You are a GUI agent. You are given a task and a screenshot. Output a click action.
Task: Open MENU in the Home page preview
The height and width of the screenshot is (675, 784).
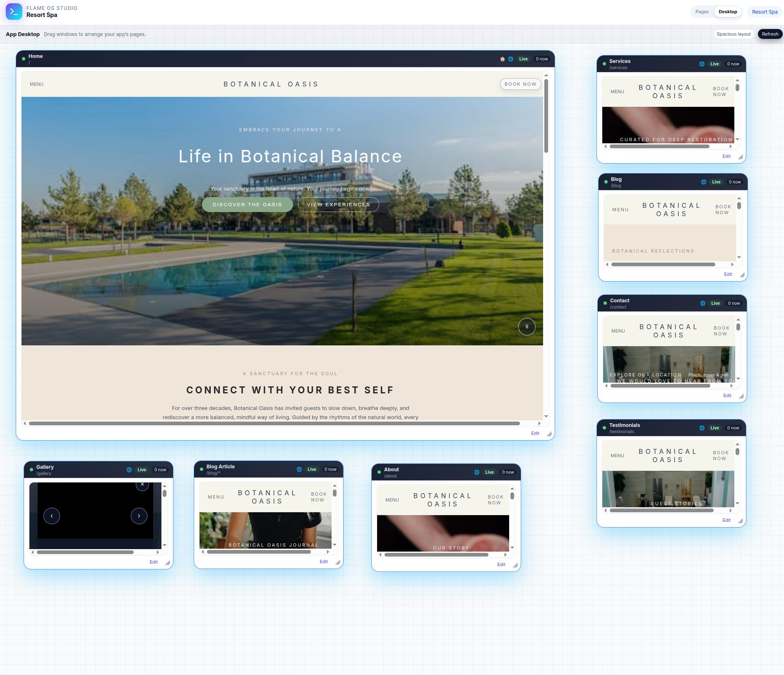pos(36,84)
